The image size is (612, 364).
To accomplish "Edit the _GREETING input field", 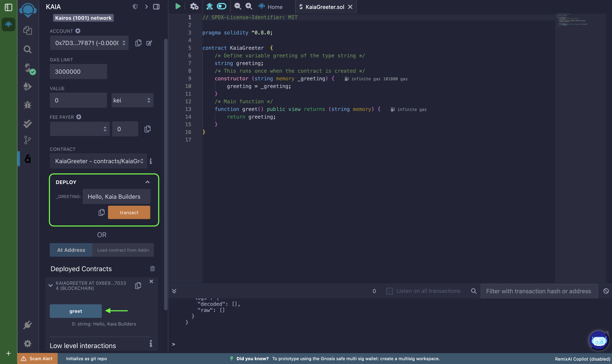I will click(116, 197).
